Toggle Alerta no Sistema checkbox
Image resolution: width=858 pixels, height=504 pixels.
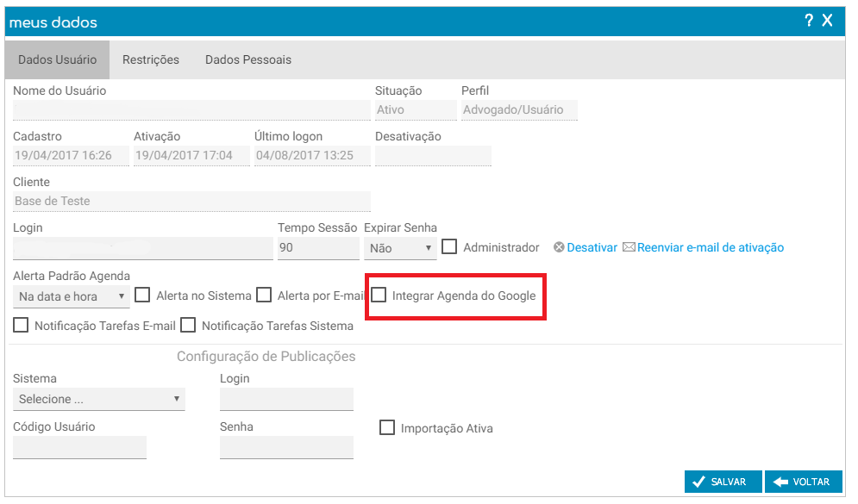pos(142,296)
